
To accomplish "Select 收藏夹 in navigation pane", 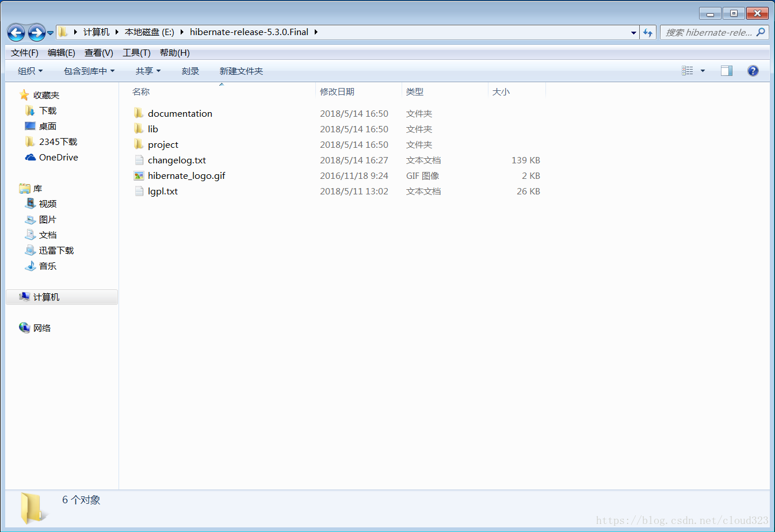I will coord(46,95).
